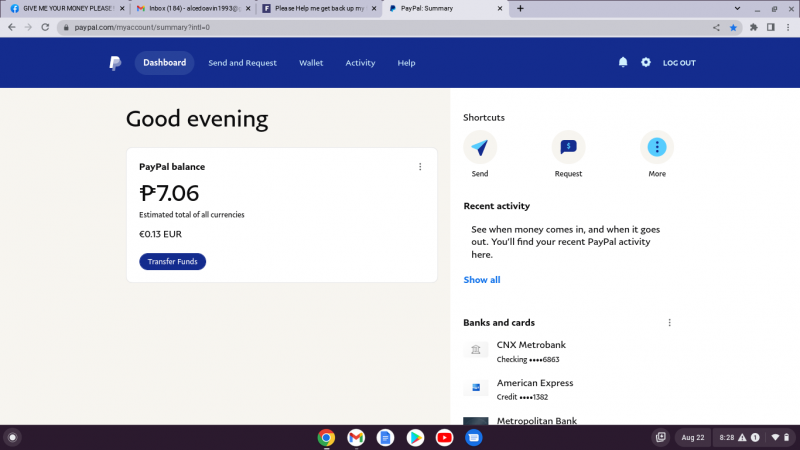Click the Send shortcut icon
The image size is (800, 450).
point(480,147)
